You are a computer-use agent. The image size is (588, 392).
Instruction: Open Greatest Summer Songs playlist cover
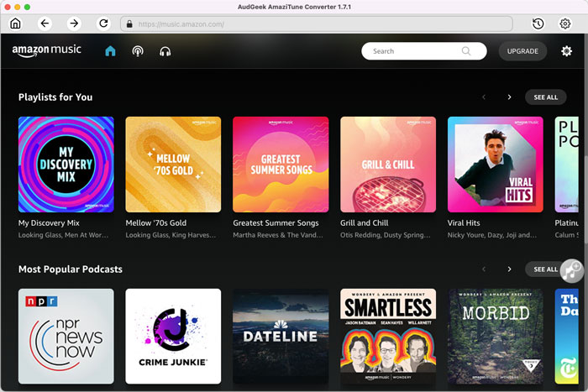[x=281, y=165]
